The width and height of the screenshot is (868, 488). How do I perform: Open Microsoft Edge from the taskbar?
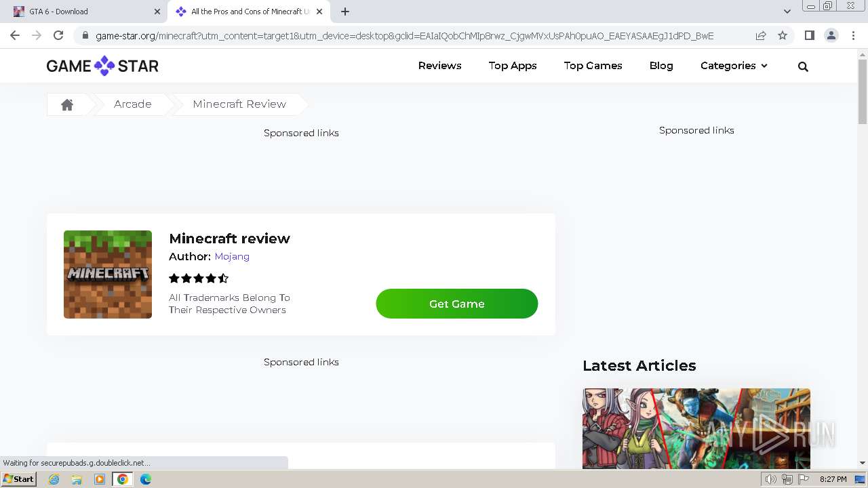[146, 479]
